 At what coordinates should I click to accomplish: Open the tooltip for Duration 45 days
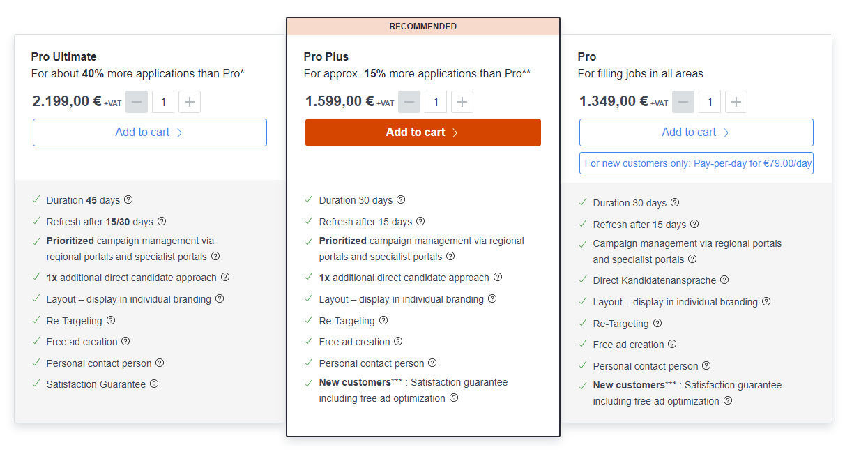point(128,199)
